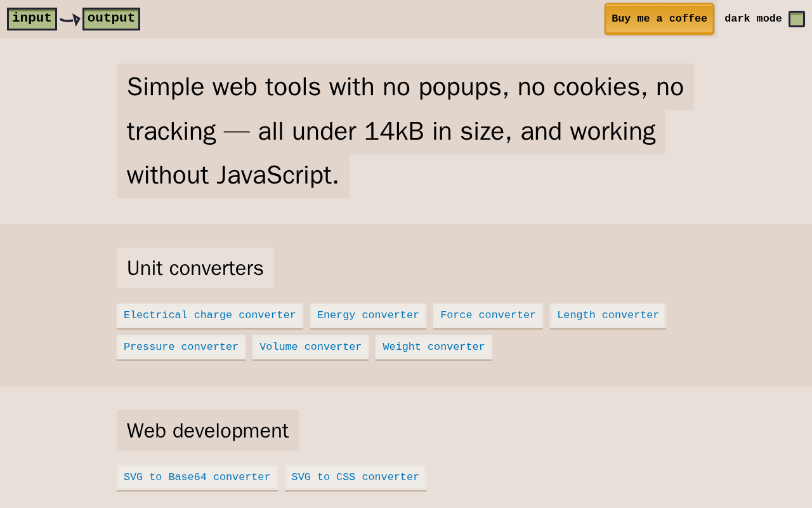Click the 'dark mode' label text
Image resolution: width=812 pixels, height=508 pixels.
(x=753, y=19)
